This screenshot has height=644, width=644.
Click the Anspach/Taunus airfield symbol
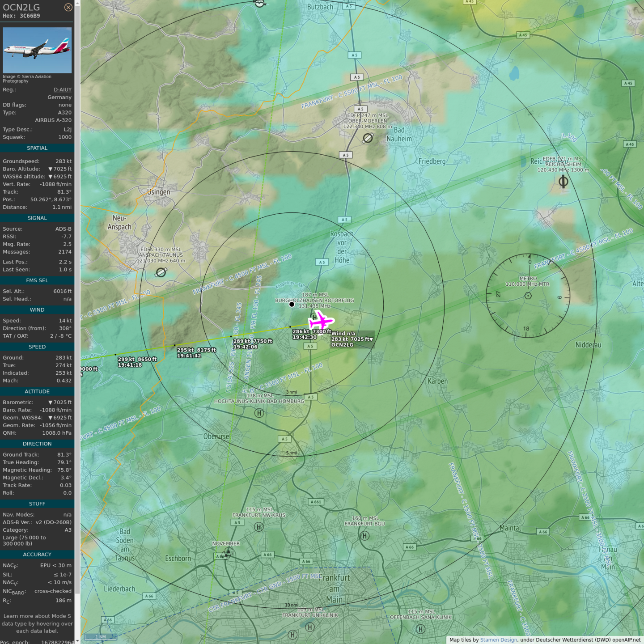[161, 272]
